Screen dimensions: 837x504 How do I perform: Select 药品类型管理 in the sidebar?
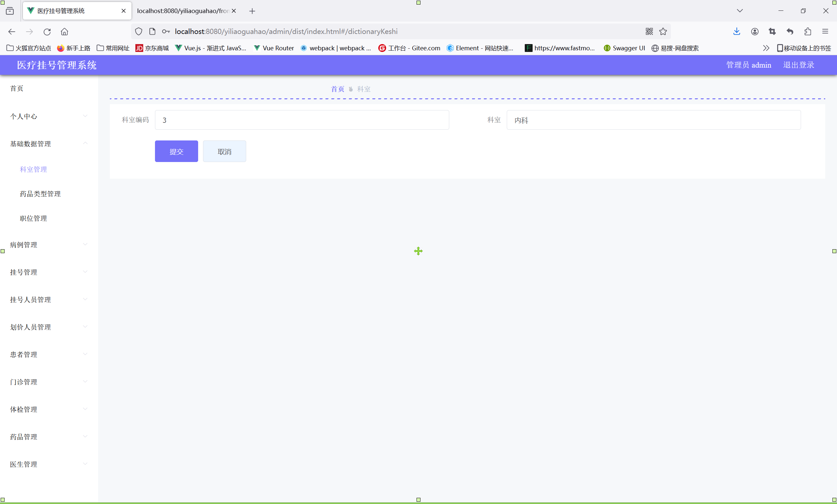point(41,194)
